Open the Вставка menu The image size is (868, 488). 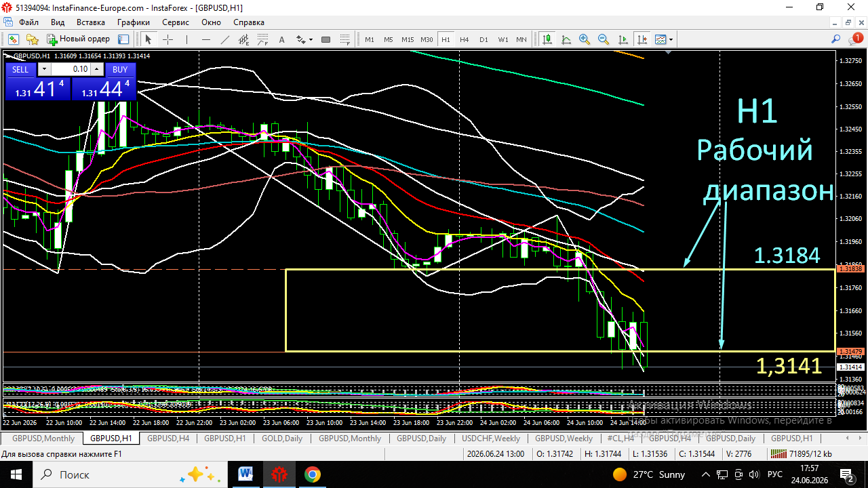[x=91, y=22]
